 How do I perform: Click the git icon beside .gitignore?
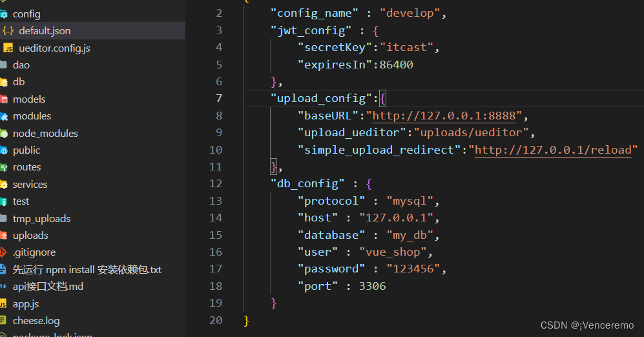[x=3, y=252]
